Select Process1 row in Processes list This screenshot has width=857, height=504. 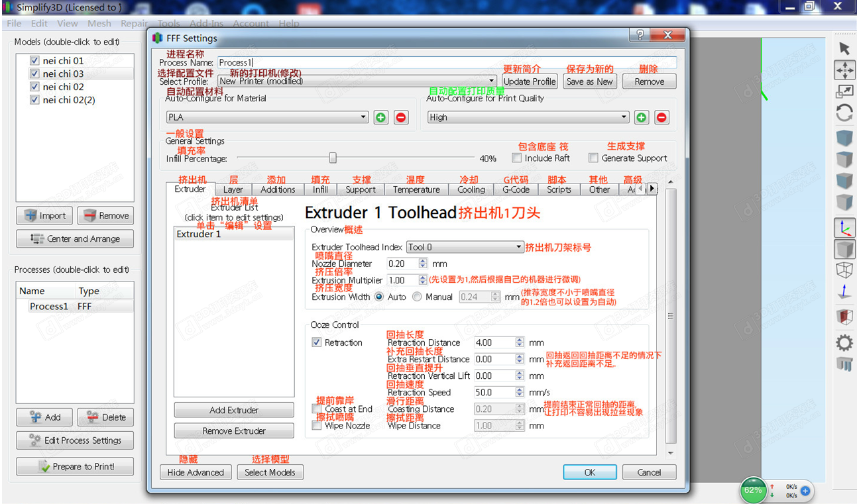pos(75,307)
